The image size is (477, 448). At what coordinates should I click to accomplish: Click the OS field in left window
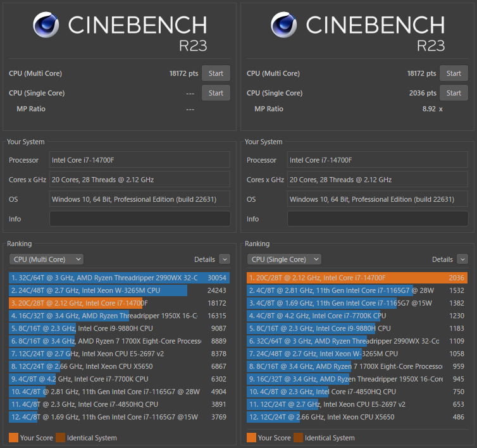pyautogui.click(x=140, y=199)
